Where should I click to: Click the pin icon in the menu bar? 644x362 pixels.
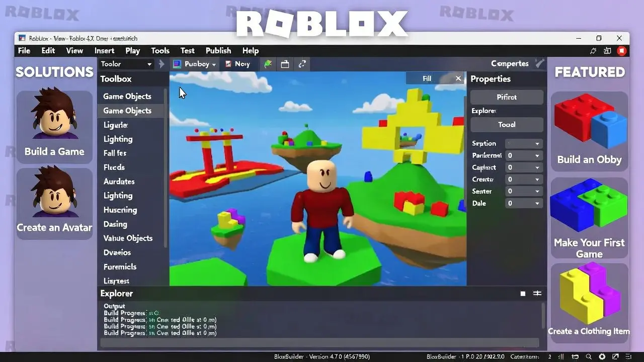tap(594, 51)
